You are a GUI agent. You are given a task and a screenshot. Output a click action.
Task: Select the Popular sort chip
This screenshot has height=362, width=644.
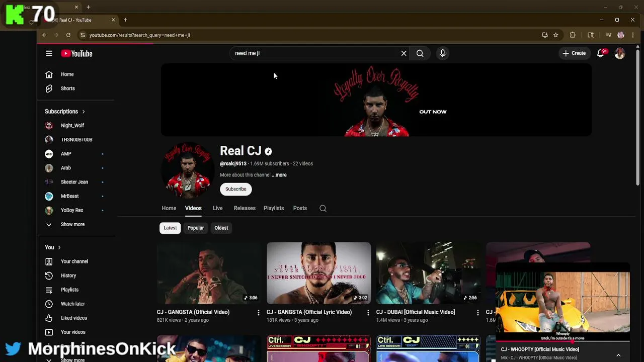tap(196, 228)
